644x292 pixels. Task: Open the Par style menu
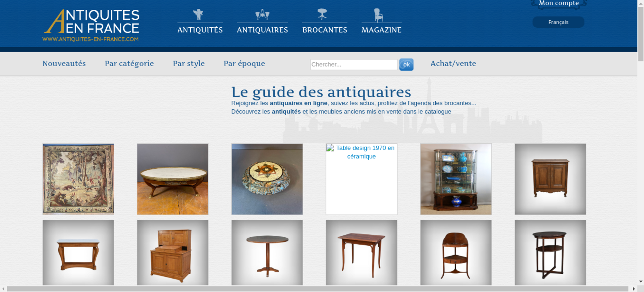(x=189, y=64)
